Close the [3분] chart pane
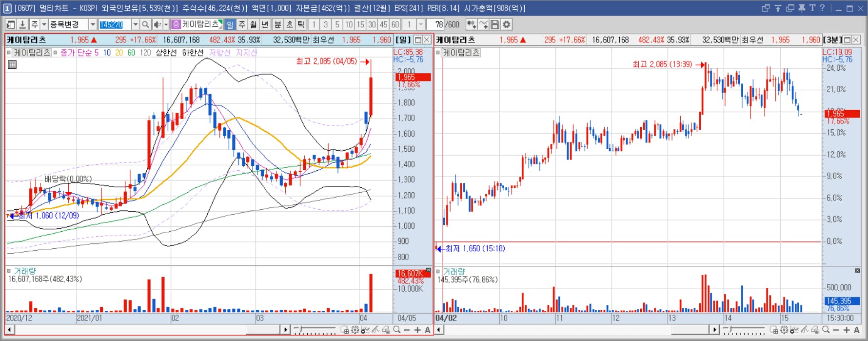The height and width of the screenshot is (341, 868). click(x=856, y=40)
